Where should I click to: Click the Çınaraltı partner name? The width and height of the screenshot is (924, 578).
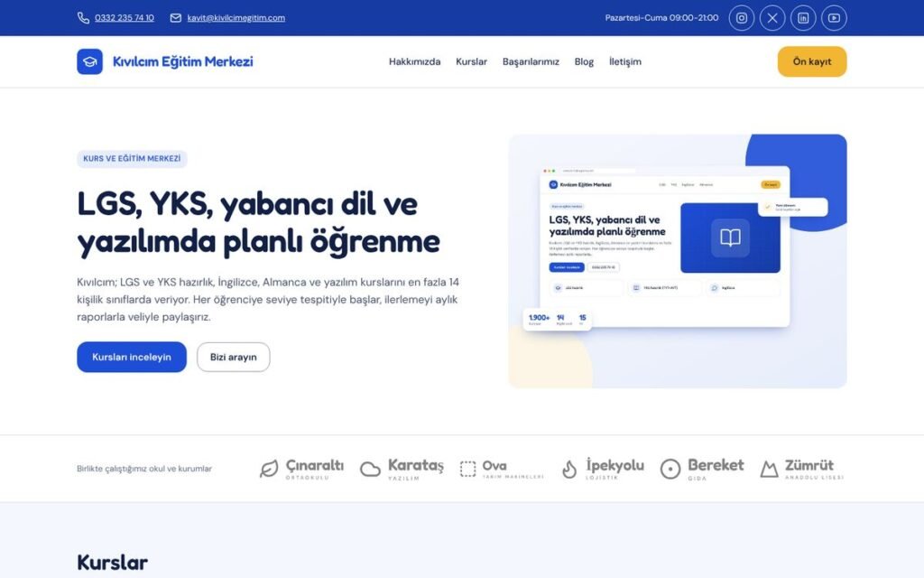315,465
